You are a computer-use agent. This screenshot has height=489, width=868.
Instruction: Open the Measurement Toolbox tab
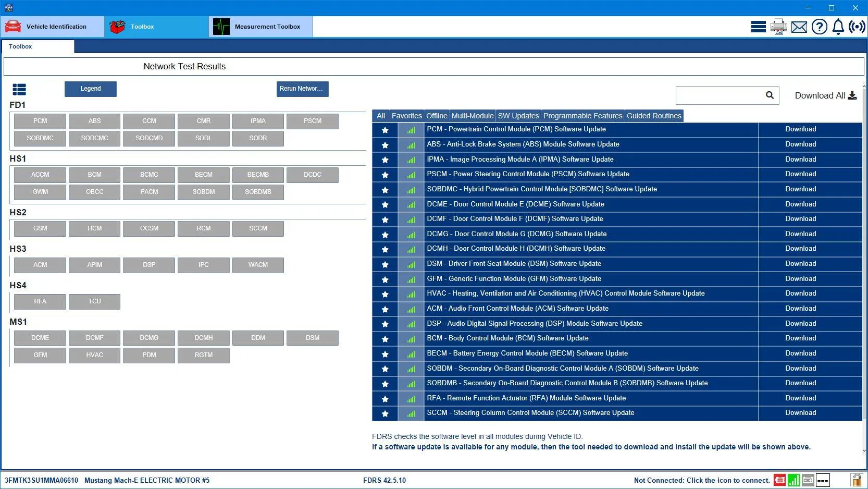(261, 27)
